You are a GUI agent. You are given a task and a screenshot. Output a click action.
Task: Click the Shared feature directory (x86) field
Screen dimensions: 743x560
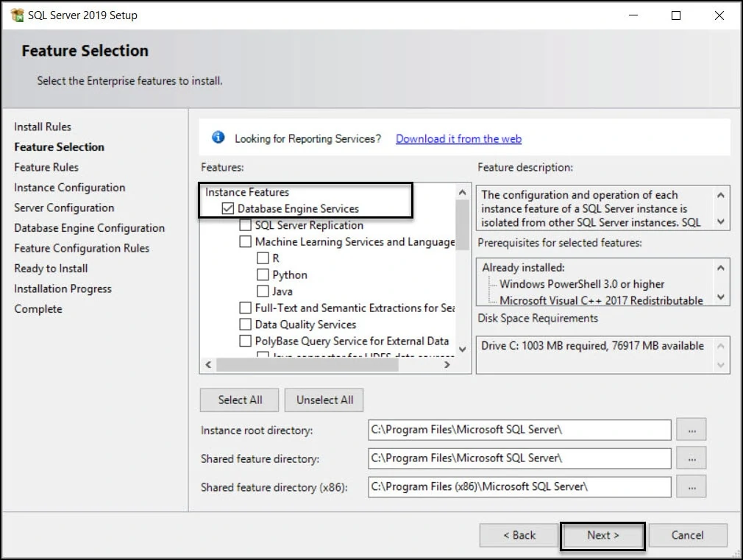[x=520, y=486]
